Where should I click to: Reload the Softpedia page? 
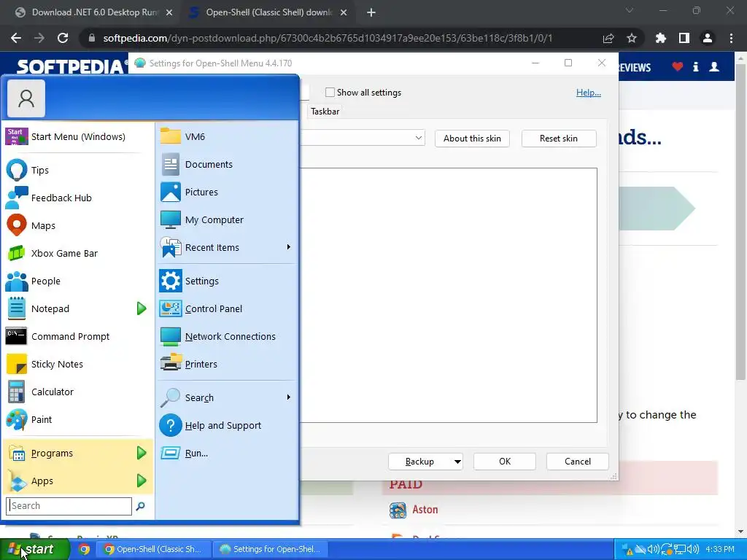point(63,38)
